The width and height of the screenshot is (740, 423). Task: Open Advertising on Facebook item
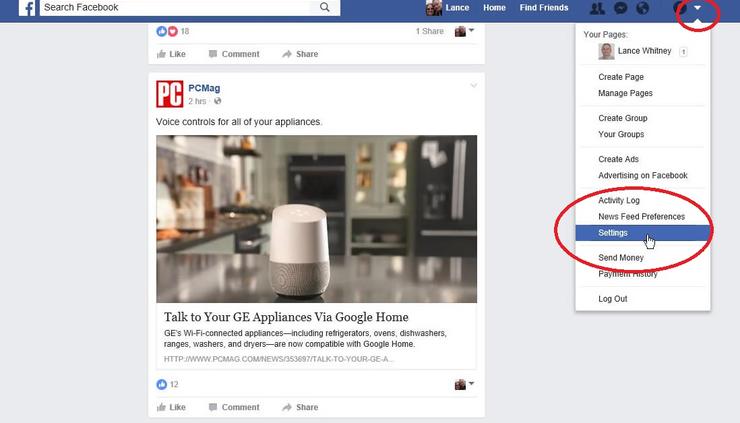point(643,175)
